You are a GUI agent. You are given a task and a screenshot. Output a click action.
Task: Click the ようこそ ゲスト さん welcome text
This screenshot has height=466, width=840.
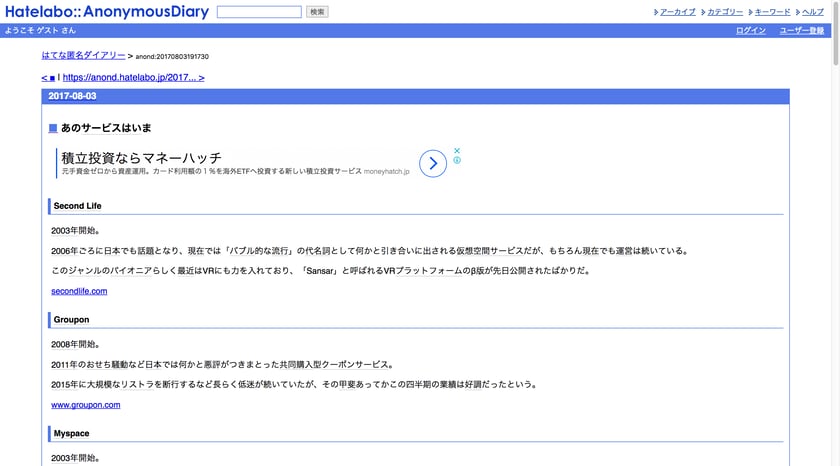coord(40,31)
